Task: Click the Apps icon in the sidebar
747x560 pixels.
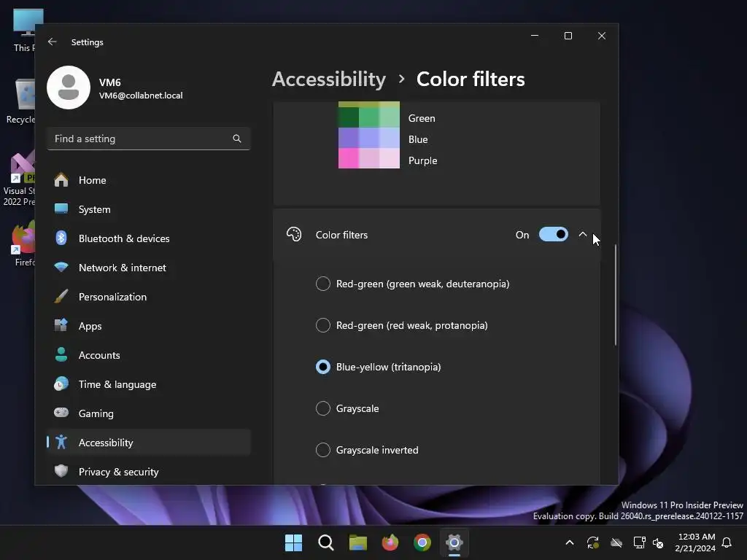Action: pos(61,325)
